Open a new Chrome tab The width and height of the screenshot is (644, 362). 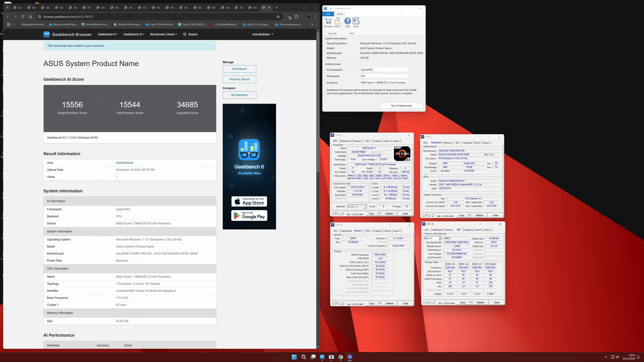(277, 8)
